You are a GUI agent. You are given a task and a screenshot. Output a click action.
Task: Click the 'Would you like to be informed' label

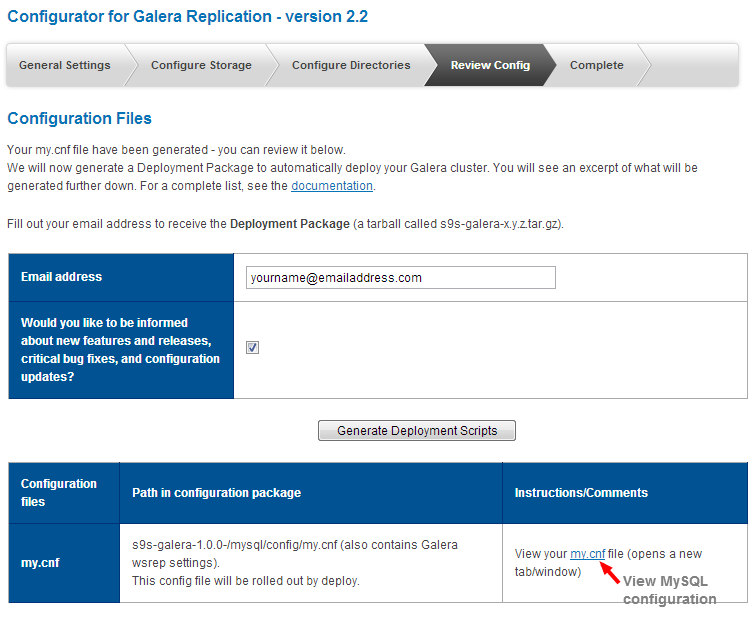120,349
